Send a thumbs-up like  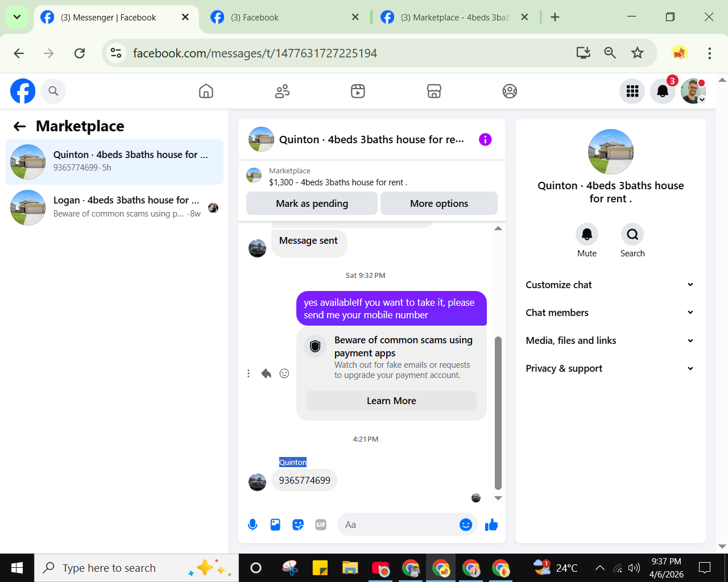click(491, 525)
